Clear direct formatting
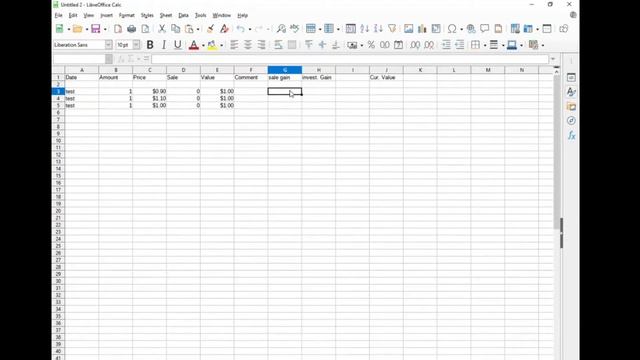 coord(224,29)
